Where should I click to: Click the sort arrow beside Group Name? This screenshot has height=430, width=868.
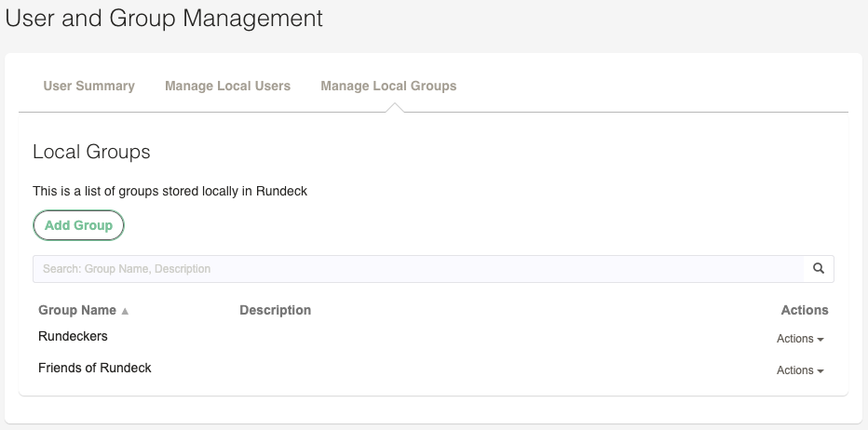[x=125, y=311]
